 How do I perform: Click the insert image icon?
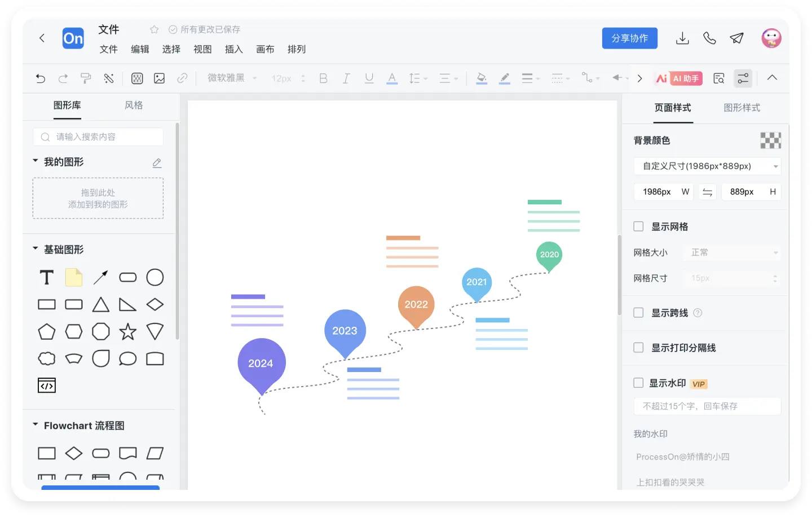pos(160,78)
